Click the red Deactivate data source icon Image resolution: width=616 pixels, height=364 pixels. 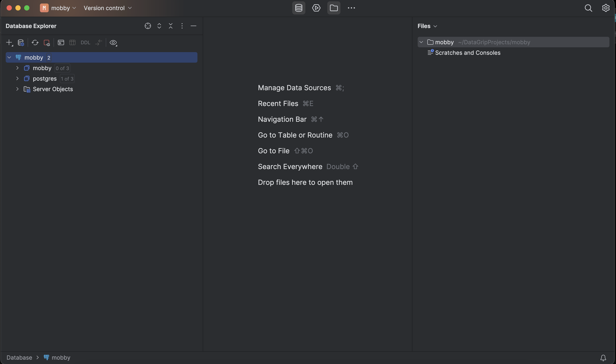point(47,42)
